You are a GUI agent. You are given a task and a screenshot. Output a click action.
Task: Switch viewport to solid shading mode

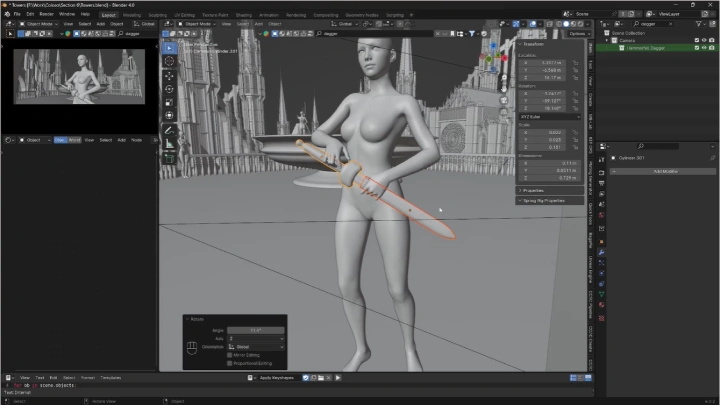click(566, 24)
